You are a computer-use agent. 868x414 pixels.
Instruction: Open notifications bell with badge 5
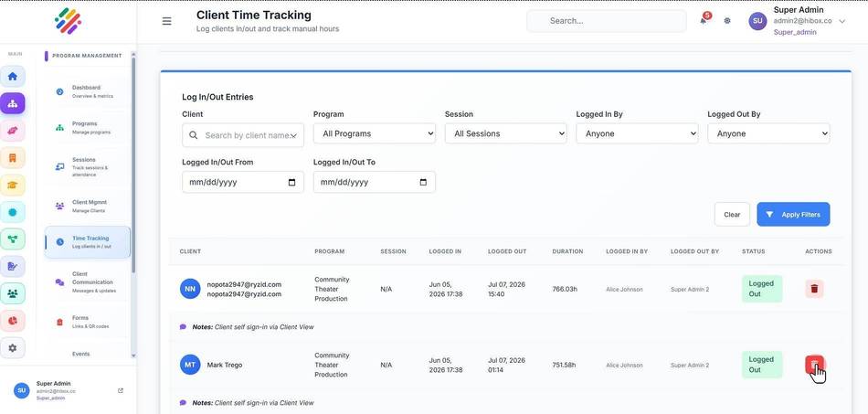pos(704,20)
